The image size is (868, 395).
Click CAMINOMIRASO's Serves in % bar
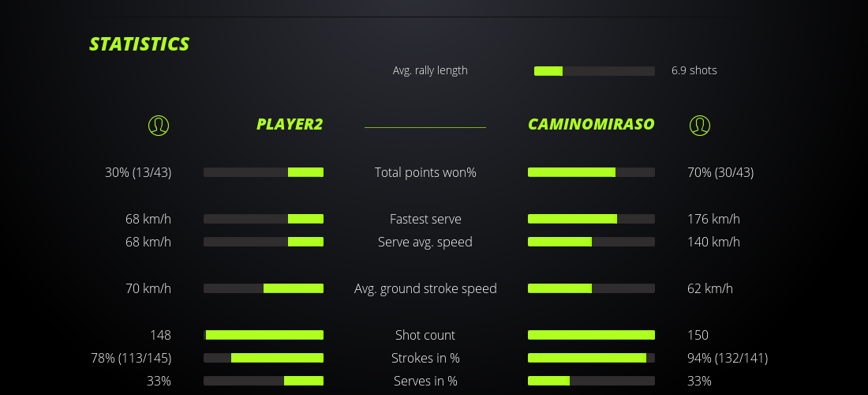click(591, 381)
